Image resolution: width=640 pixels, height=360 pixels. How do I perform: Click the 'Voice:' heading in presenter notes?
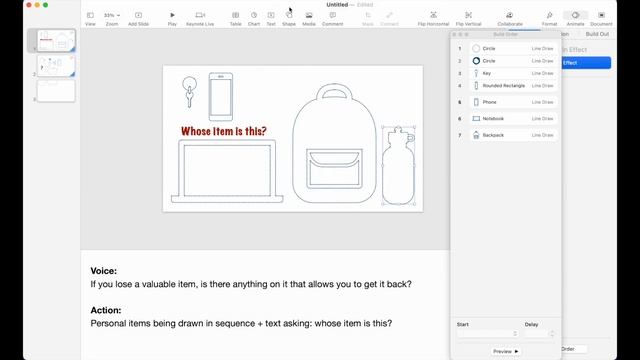(x=104, y=271)
